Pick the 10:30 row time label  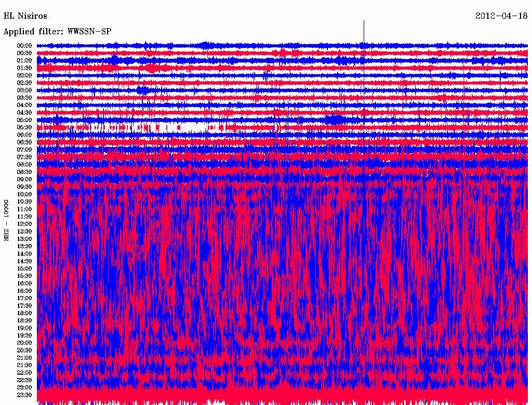coord(24,202)
